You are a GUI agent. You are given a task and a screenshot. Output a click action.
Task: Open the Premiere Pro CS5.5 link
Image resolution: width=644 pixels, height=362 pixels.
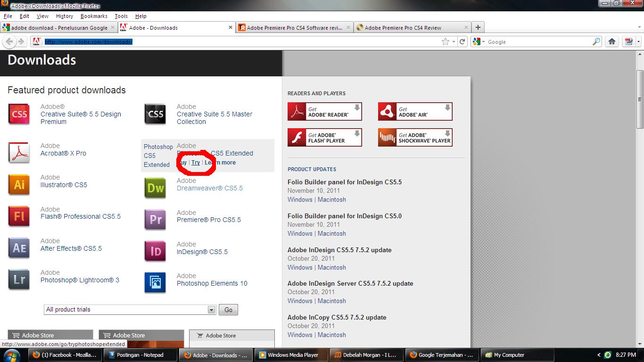(x=209, y=220)
